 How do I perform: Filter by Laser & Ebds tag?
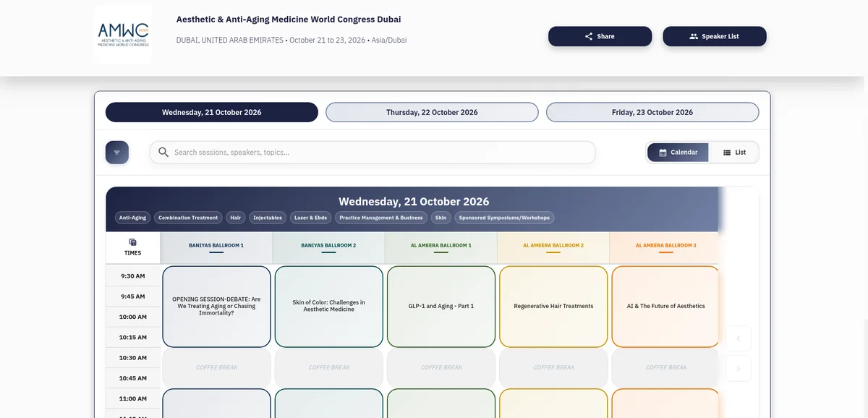pyautogui.click(x=310, y=218)
